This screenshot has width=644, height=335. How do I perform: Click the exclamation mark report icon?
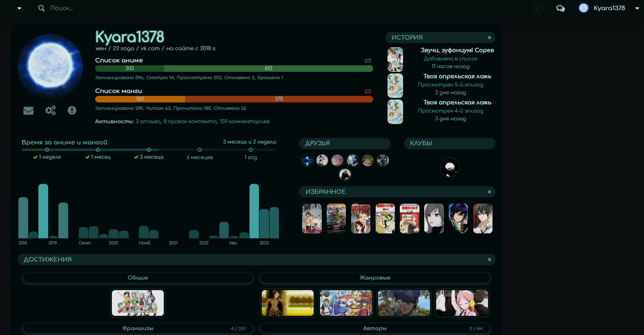point(72,111)
